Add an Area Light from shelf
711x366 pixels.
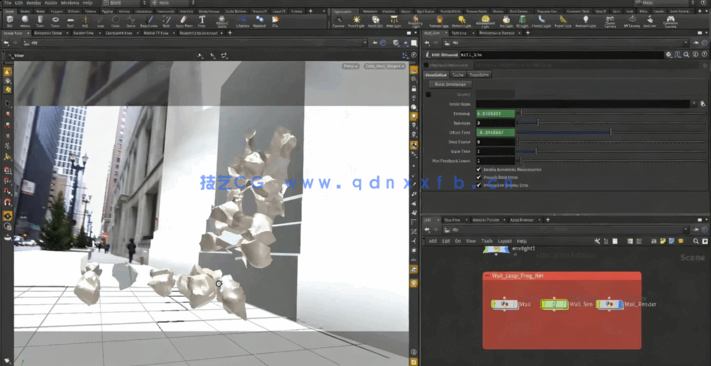394,20
